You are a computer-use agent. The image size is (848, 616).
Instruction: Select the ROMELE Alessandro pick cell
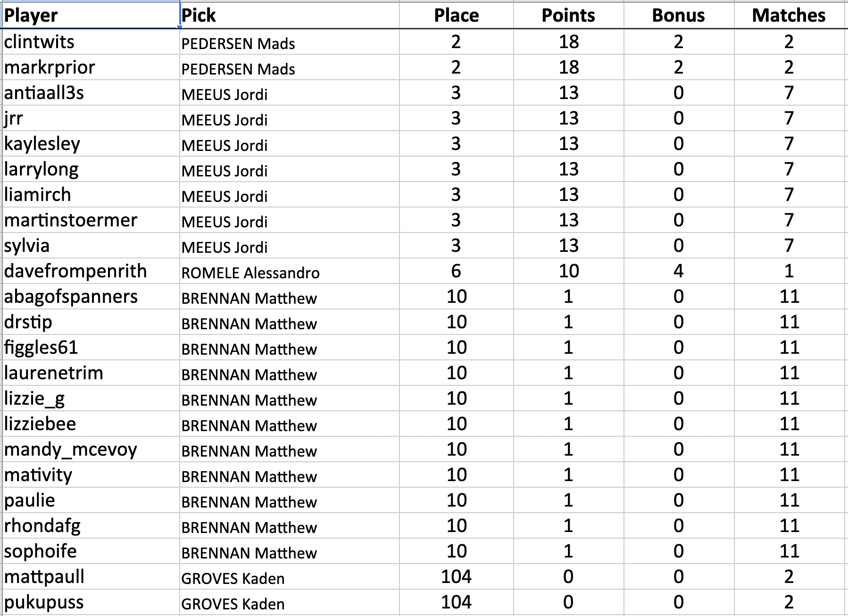290,271
